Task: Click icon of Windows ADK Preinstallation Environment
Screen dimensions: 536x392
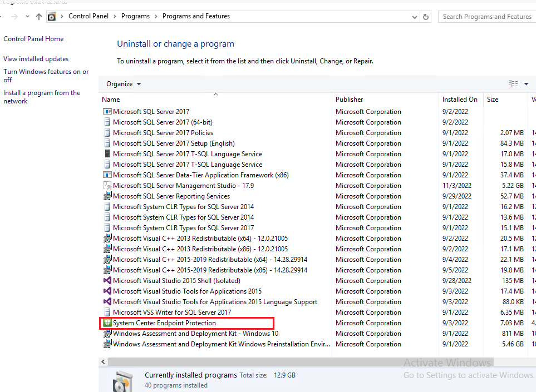Action: tap(107, 344)
